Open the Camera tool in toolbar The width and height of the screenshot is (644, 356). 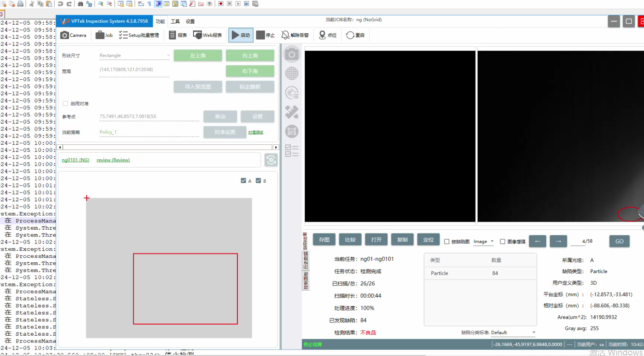(x=73, y=35)
